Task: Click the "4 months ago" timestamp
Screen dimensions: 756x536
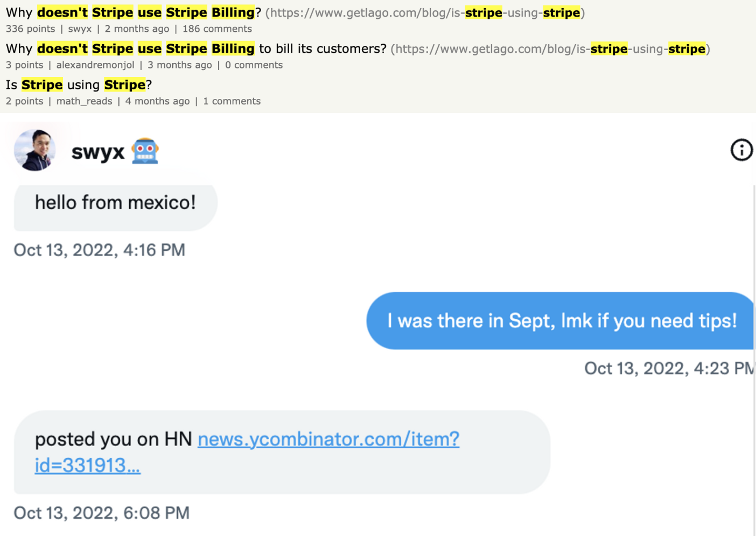Action: [157, 101]
